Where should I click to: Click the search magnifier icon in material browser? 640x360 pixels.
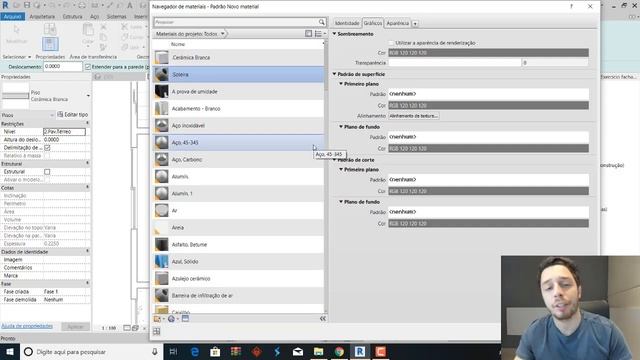pos(322,22)
